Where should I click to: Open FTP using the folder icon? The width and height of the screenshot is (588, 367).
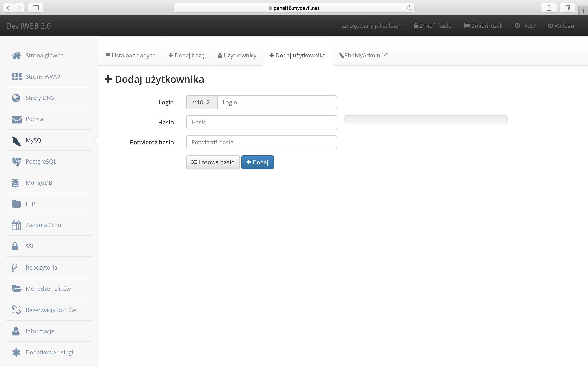click(16, 204)
